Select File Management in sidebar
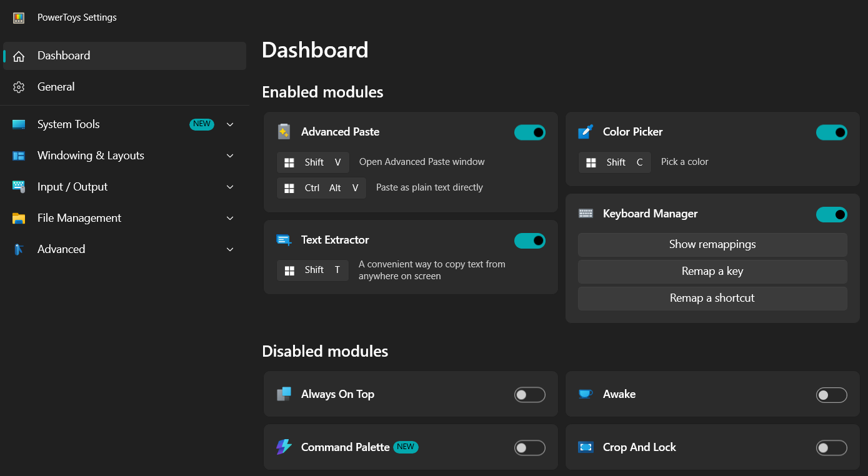The image size is (868, 476). point(125,218)
